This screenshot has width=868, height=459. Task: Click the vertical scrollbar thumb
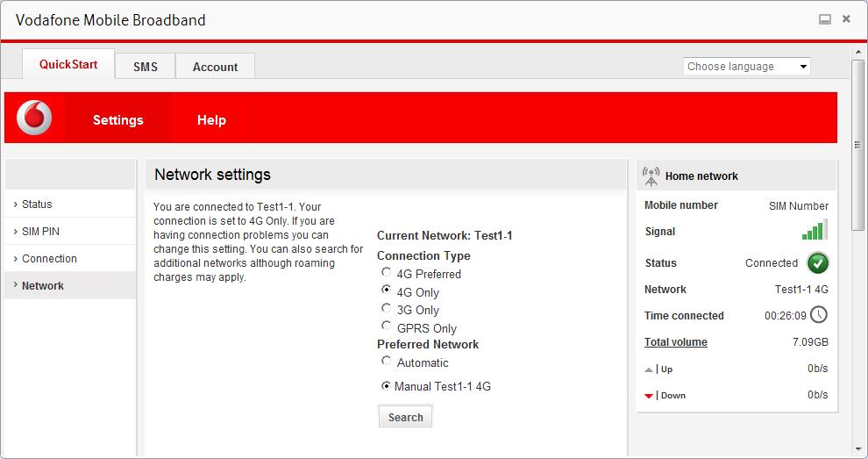point(857,145)
